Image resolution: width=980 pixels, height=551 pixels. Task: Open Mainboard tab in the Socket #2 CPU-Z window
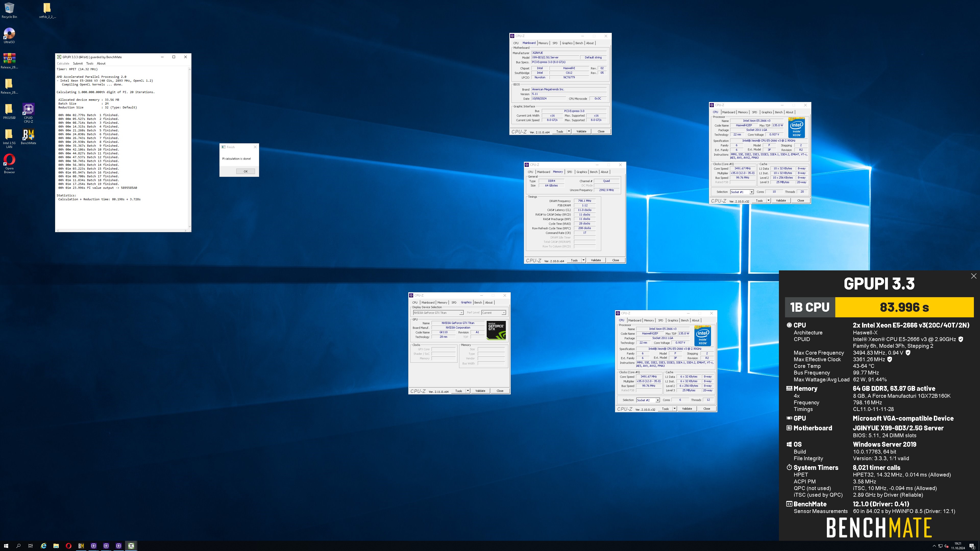634,320
